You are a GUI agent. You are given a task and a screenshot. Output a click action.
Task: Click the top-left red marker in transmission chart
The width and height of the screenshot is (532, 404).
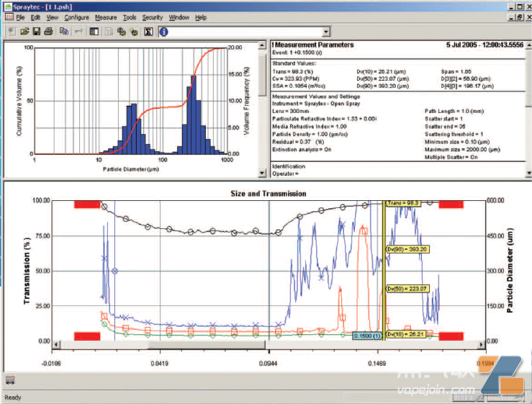[86, 205]
